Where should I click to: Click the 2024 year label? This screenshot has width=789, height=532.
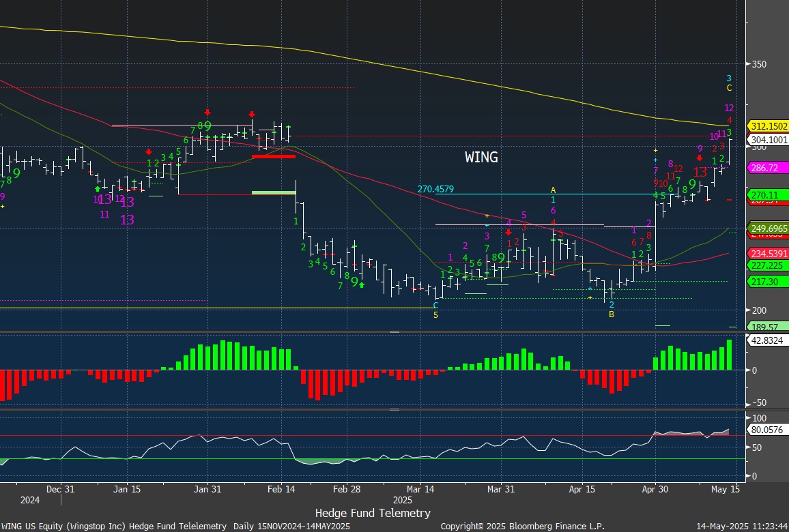(x=30, y=501)
